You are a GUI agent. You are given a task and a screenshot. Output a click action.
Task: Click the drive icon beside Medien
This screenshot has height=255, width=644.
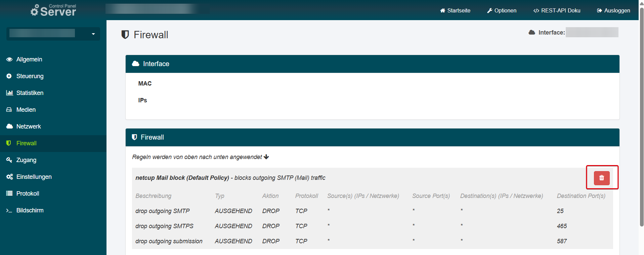pyautogui.click(x=9, y=110)
